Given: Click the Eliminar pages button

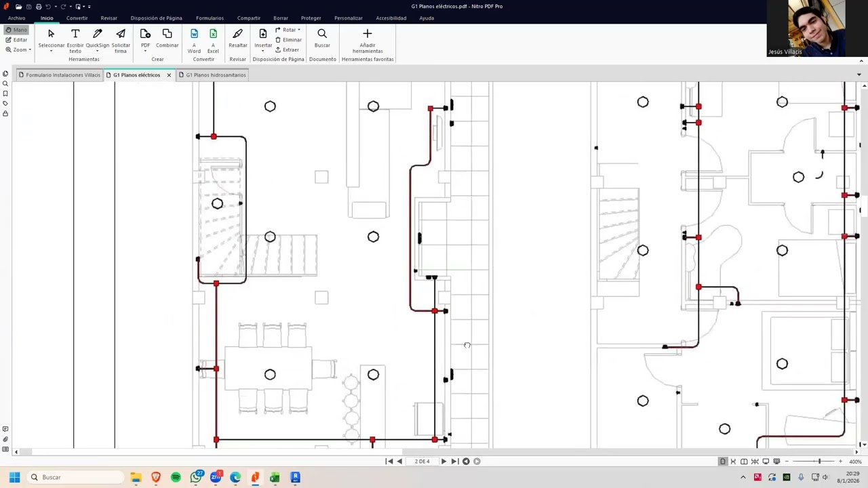Looking at the screenshot, I should point(288,40).
